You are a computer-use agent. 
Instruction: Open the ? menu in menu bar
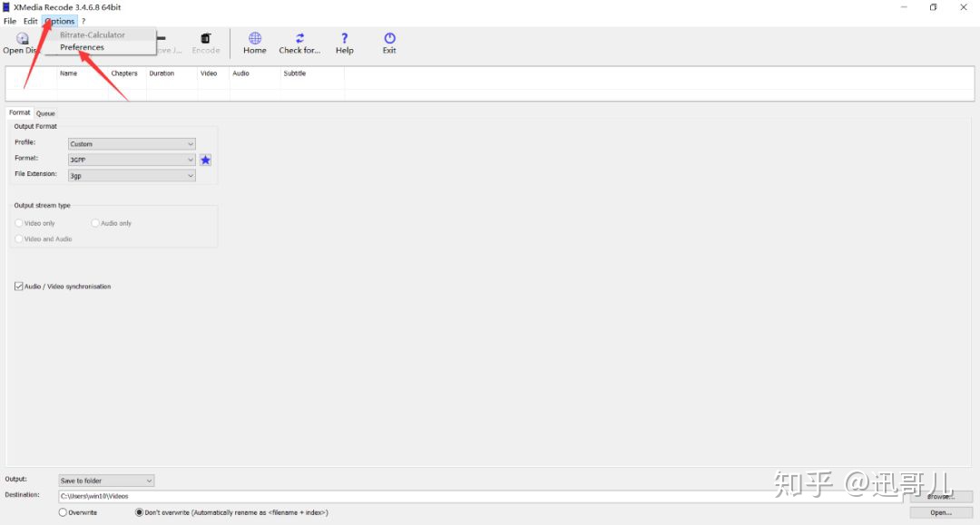pos(83,21)
